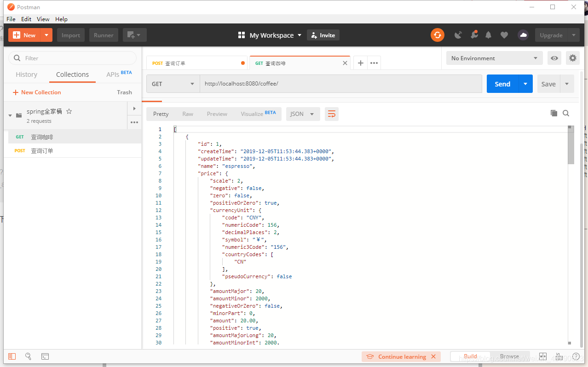Open the HTTP method GET dropdown

(173, 84)
